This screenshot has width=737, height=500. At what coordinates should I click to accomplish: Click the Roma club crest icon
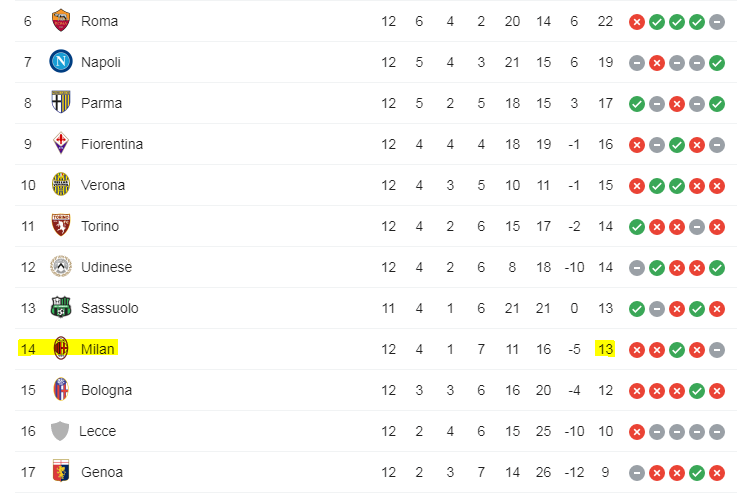coord(60,21)
